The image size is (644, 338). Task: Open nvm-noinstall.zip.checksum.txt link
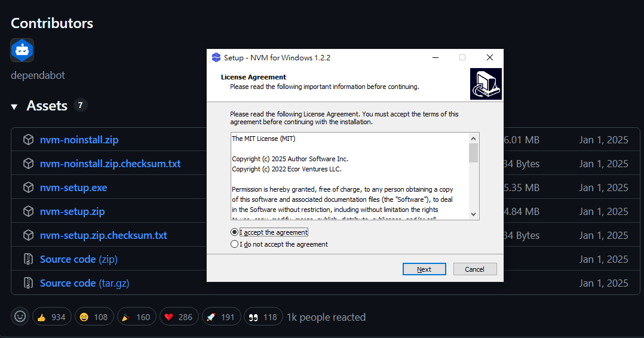(x=110, y=164)
